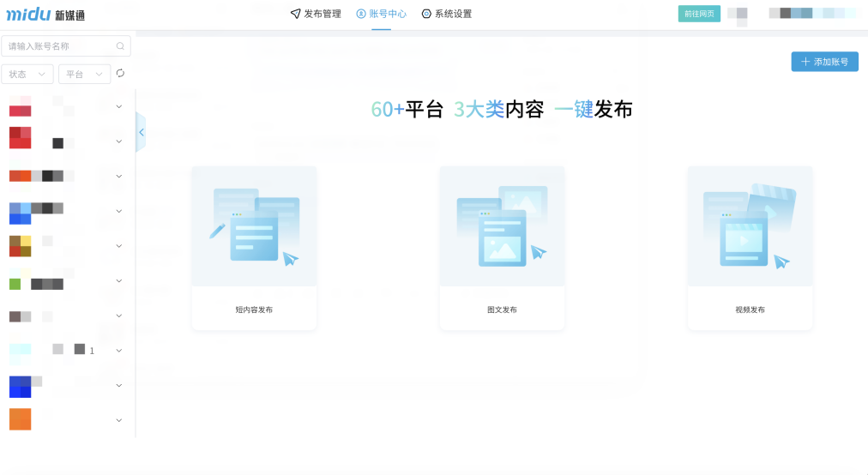Expand the green platform account group chevron

click(119, 281)
